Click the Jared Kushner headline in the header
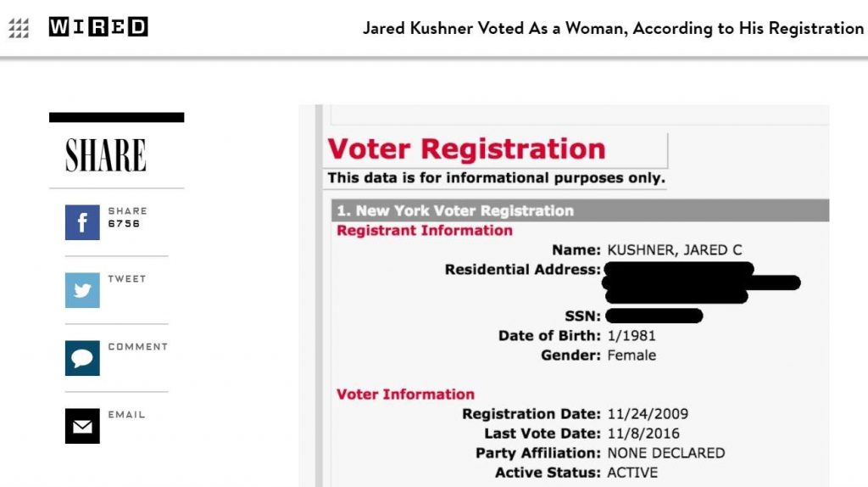This screenshot has height=487, width=868. point(613,28)
